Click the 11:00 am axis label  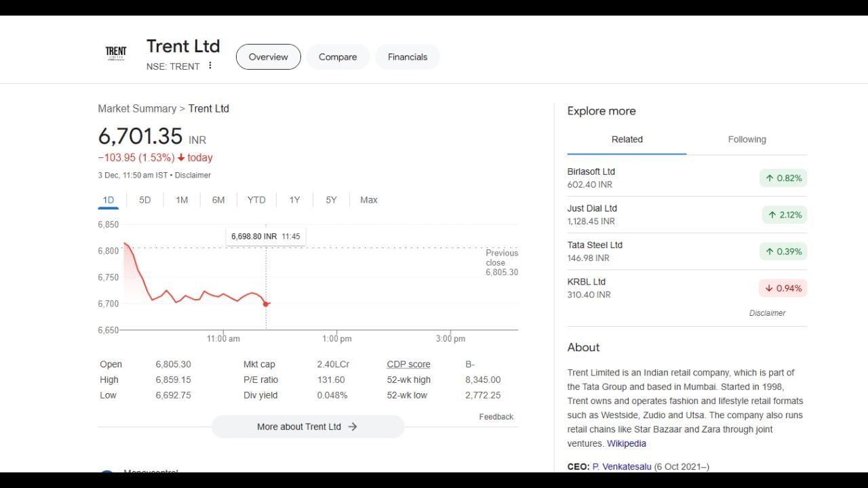pos(223,339)
